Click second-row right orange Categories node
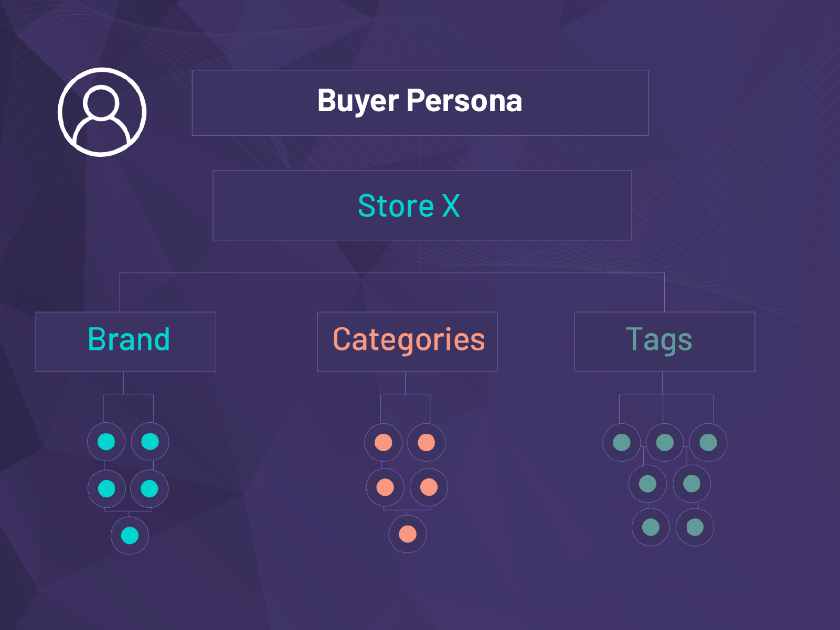This screenshot has height=630, width=840. 429,487
